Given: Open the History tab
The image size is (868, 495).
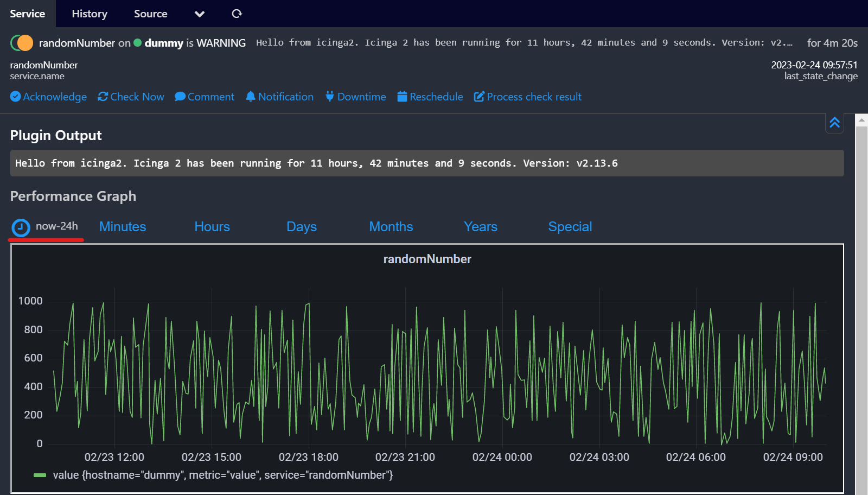Looking at the screenshot, I should click(x=90, y=14).
